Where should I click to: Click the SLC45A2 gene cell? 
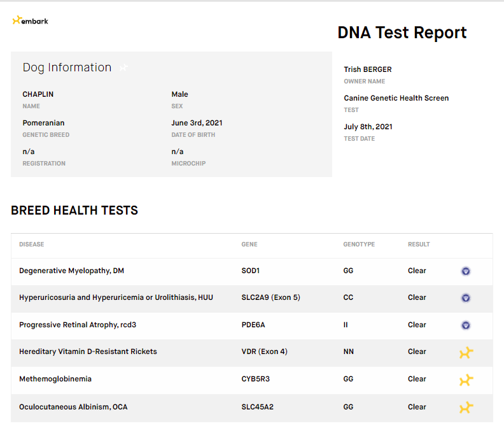click(258, 407)
